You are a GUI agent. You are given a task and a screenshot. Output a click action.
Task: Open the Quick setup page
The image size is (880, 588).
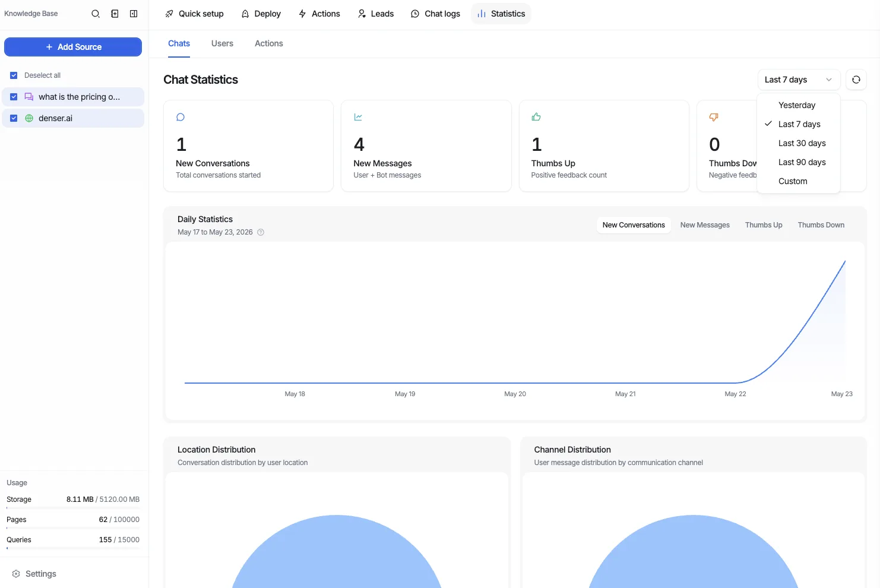click(x=194, y=14)
